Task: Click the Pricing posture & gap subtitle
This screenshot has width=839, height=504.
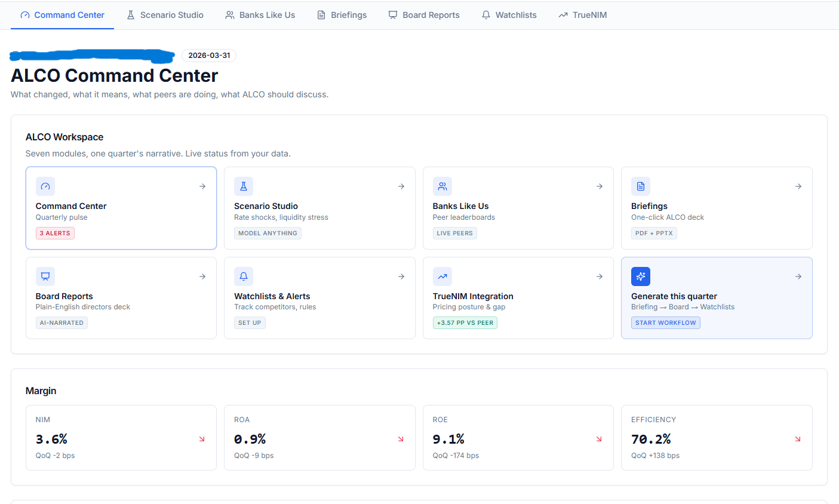Action: (469, 307)
